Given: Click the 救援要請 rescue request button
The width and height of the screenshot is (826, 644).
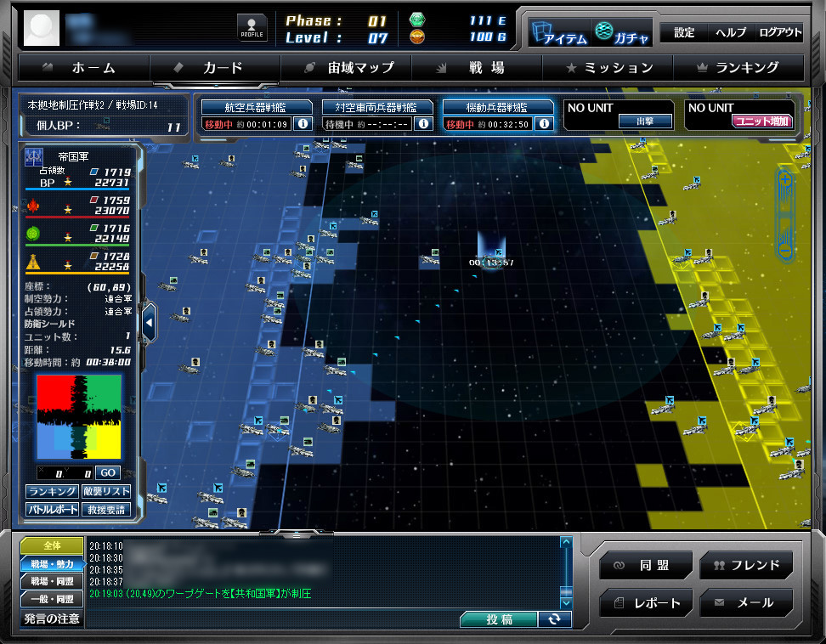Looking at the screenshot, I should 106,509.
